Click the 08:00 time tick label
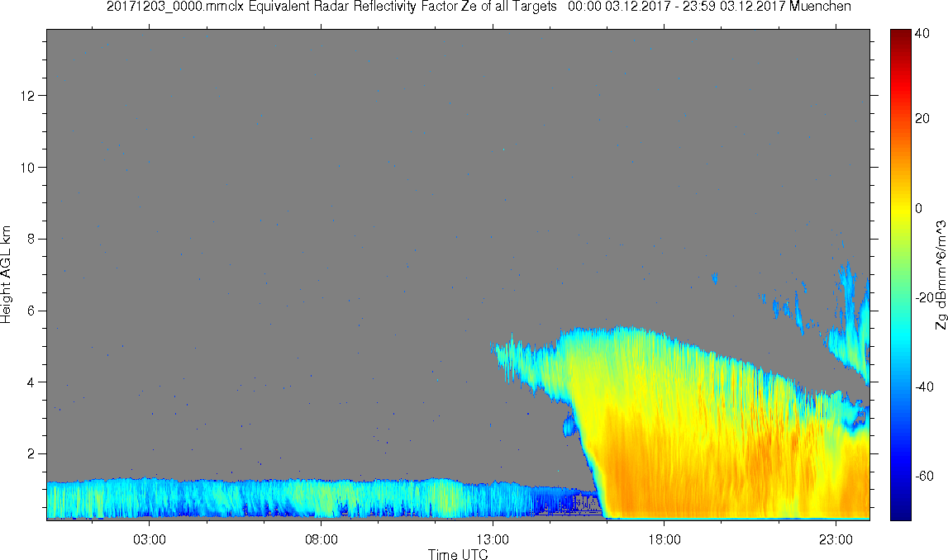Screen dimensions: 948x560 (321, 539)
